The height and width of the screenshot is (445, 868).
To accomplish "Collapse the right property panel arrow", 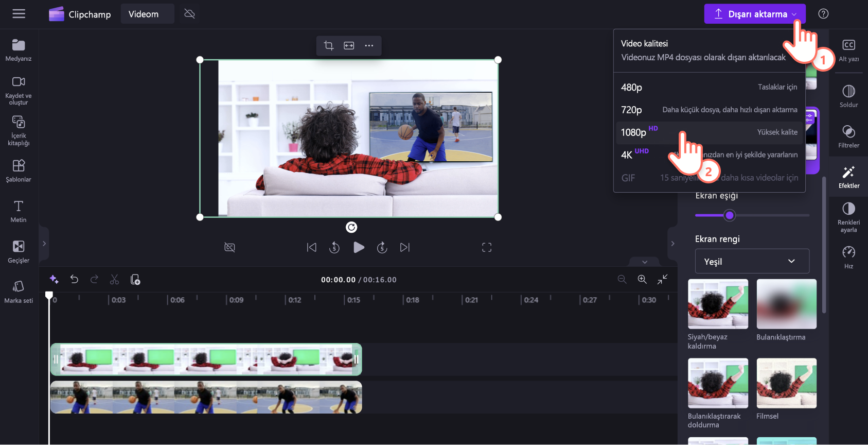I will pos(672,244).
